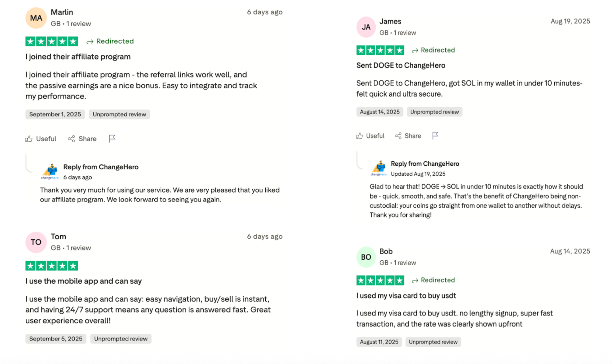Click Bob's BO avatar circle
Viewport: 613px width, 364px height.
(x=366, y=257)
